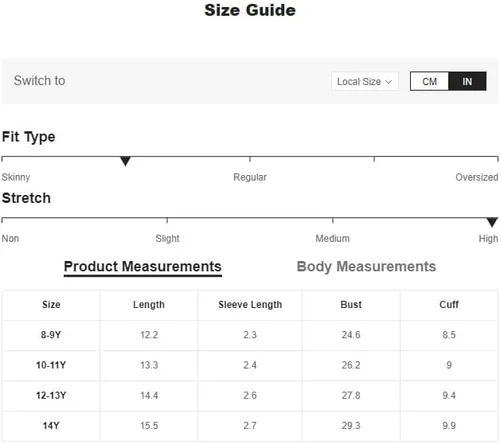Select the 8-9Y size row
The width and height of the screenshot is (500, 444).
point(250,335)
